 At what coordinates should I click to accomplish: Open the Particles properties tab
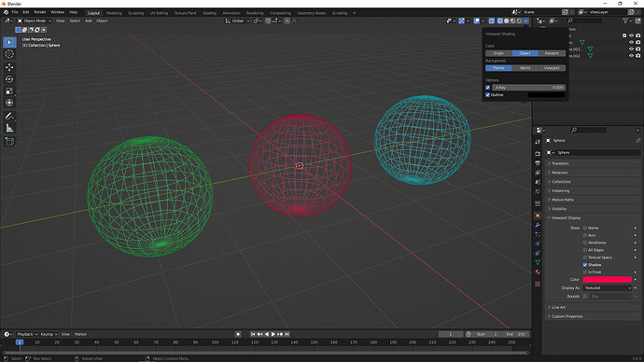[x=538, y=234]
